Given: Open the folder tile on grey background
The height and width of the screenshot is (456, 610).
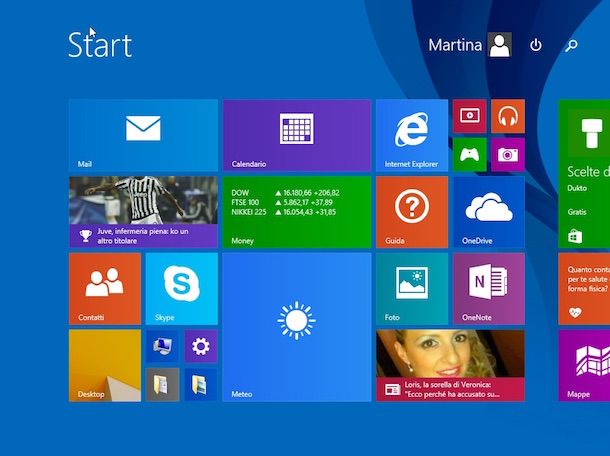Looking at the screenshot, I should point(162,385).
